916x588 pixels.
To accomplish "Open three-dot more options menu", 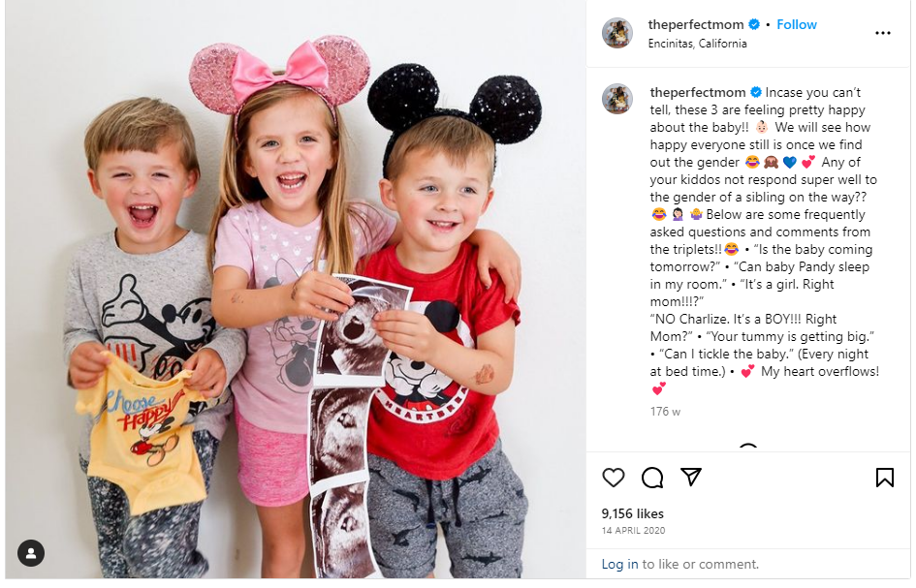I will 883,33.
